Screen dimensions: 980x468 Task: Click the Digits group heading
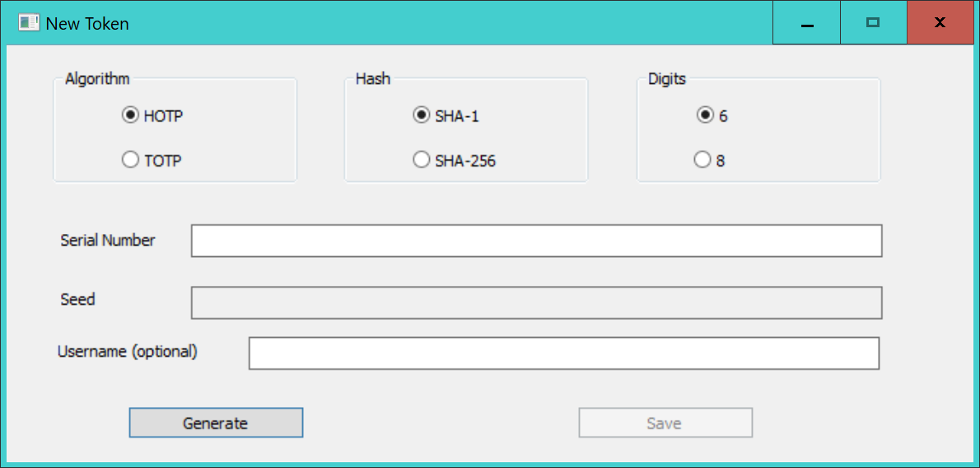point(666,79)
